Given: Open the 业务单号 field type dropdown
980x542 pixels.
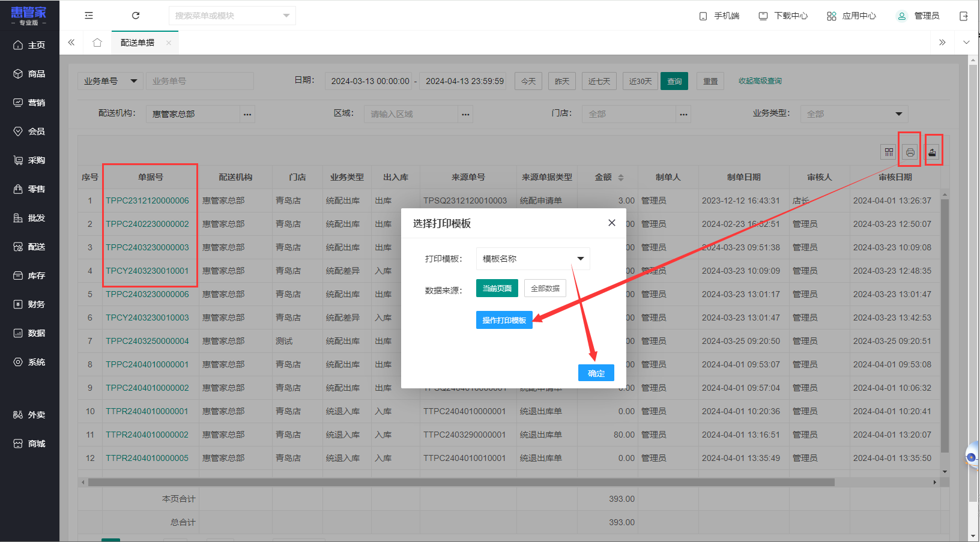Looking at the screenshot, I should [110, 81].
